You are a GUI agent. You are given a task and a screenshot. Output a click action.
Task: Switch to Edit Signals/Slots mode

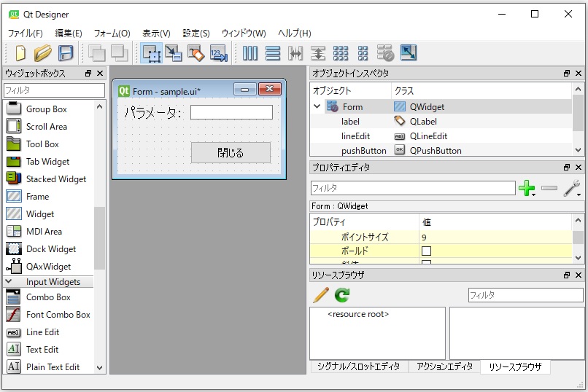(x=173, y=52)
